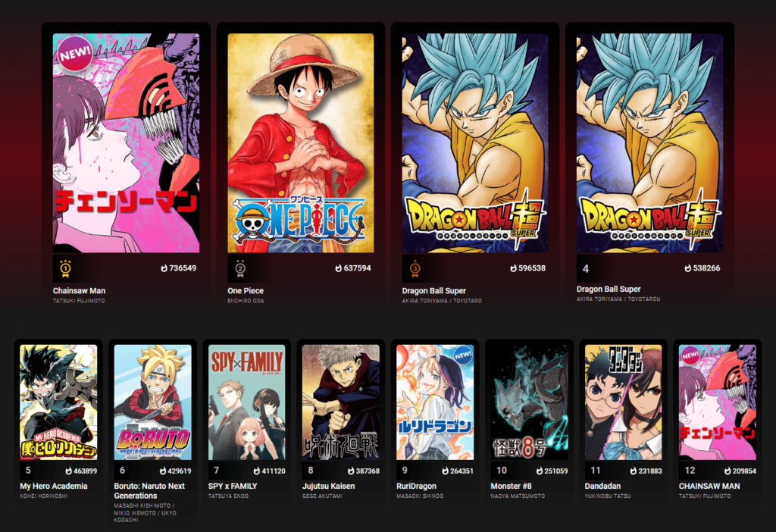Open Boruto: Naruto Next Generations title link
The width and height of the screenshot is (776, 532).
149,491
